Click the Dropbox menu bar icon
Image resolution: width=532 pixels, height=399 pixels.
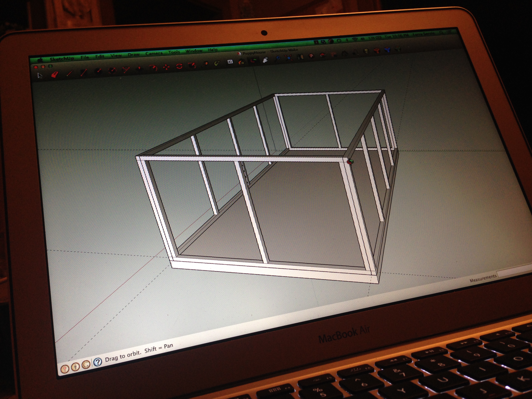click(323, 42)
